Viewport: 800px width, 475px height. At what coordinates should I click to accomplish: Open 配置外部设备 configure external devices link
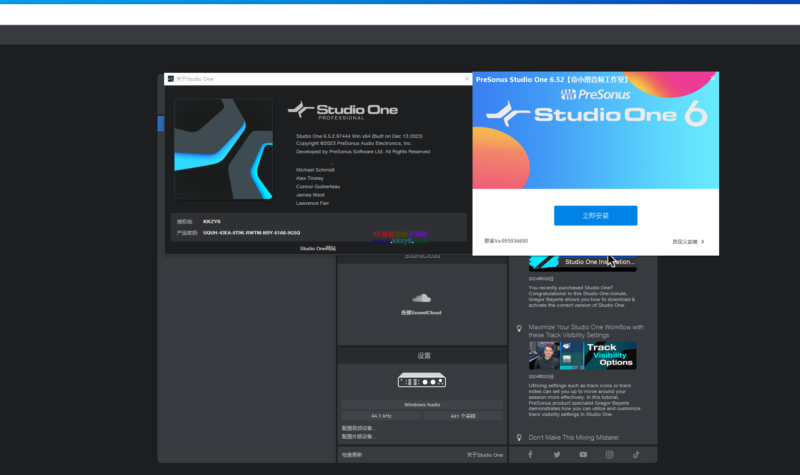pyautogui.click(x=359, y=437)
